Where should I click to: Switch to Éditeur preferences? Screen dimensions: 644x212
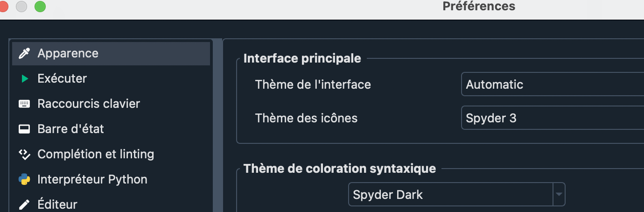pyautogui.click(x=57, y=205)
